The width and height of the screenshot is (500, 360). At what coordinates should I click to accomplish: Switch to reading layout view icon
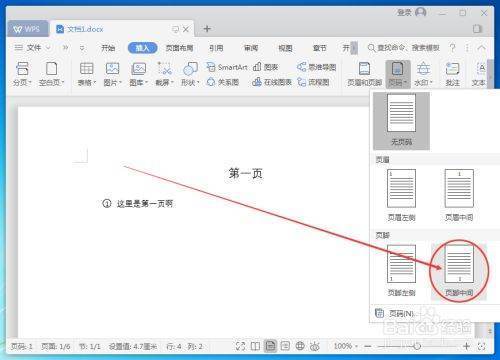(255, 346)
